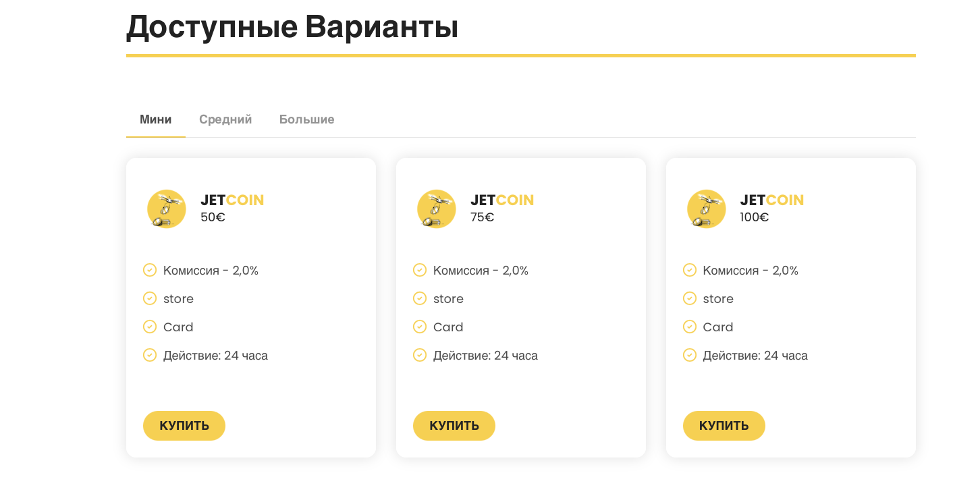Viewport: 980px width, 498px height.
Task: Click Действие: 24 часа on the 50€ card
Action: [215, 356]
